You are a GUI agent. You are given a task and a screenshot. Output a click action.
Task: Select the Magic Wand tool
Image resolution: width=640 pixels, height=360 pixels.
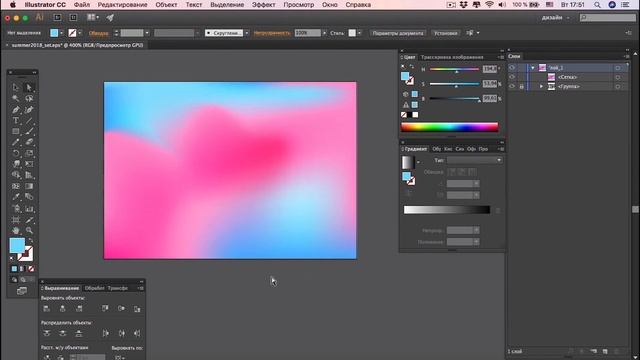[x=16, y=98]
